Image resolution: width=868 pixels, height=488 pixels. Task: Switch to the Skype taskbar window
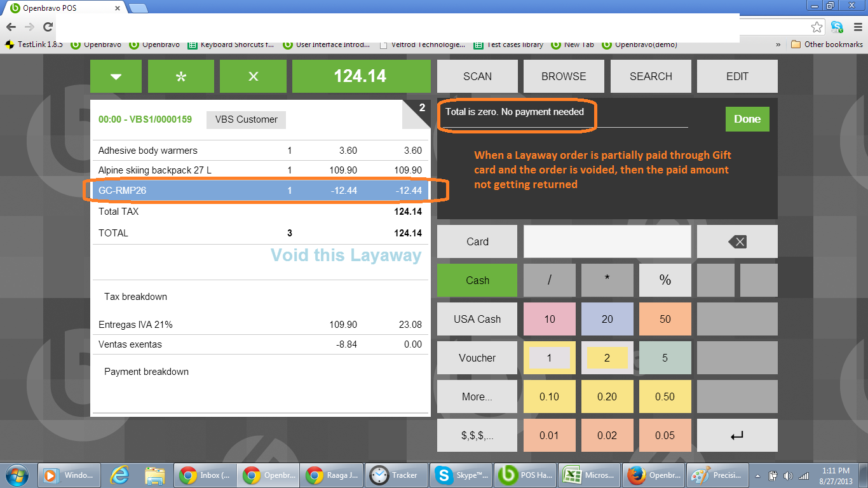(460, 475)
